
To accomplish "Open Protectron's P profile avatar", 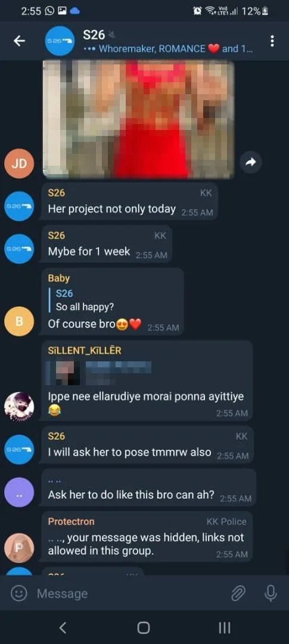I will click(x=19, y=548).
